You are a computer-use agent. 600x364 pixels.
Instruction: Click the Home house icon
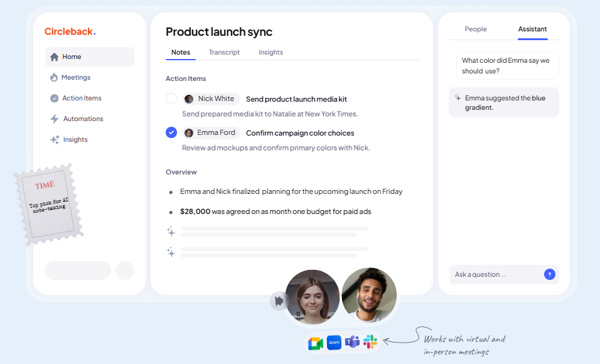click(55, 56)
